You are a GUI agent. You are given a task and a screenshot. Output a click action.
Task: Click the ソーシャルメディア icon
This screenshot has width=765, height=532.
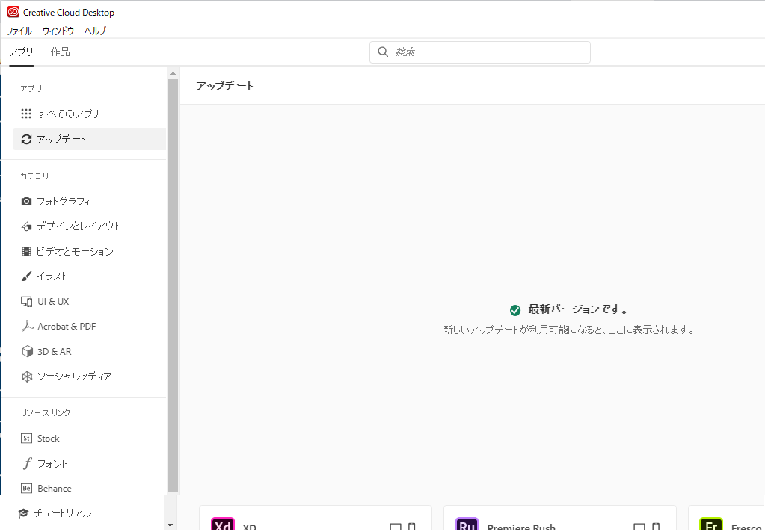tap(27, 377)
